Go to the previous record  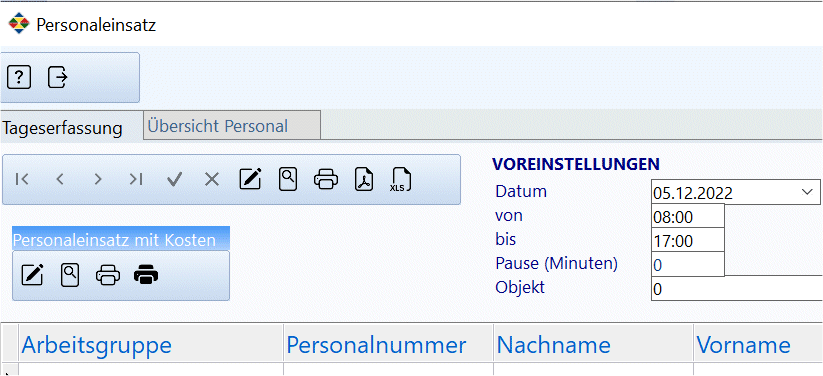[60, 180]
